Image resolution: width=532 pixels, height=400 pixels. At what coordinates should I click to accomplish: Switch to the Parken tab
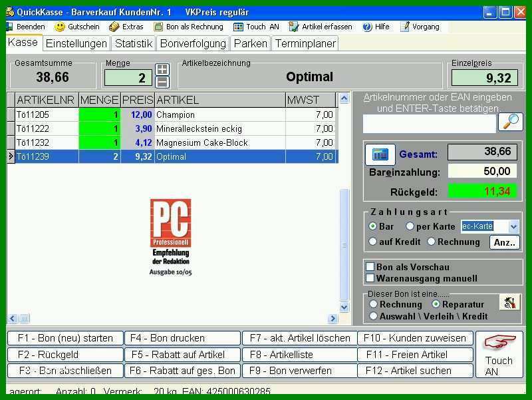pyautogui.click(x=251, y=43)
